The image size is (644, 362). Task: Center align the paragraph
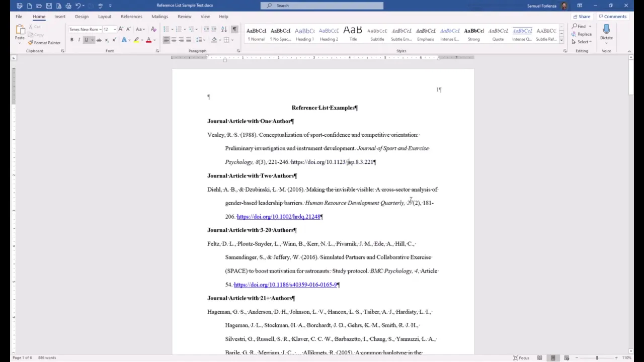174,40
